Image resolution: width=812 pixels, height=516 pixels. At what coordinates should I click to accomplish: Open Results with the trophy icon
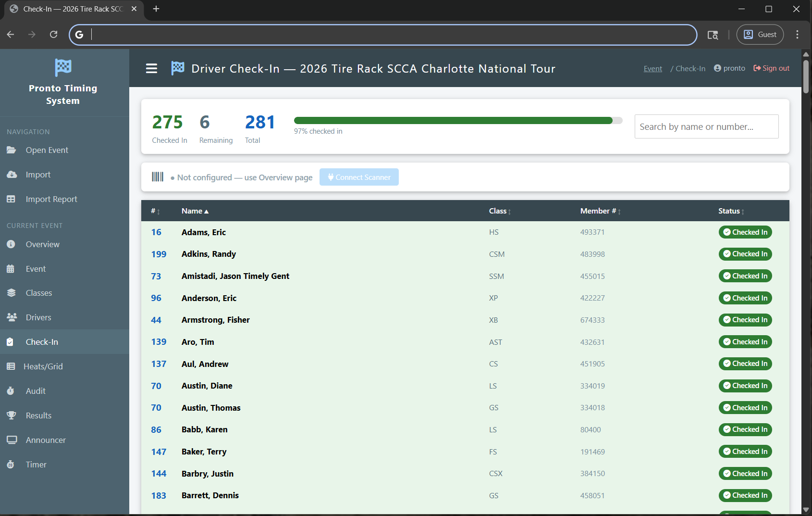(x=38, y=415)
